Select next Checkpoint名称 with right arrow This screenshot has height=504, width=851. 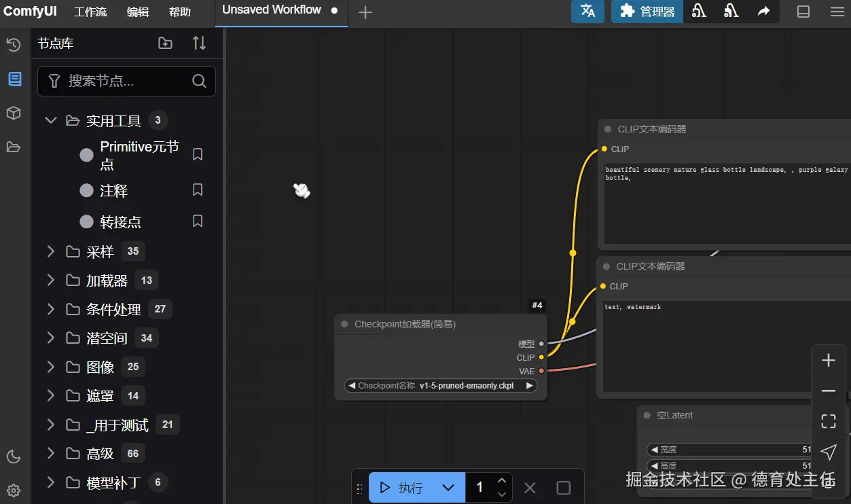click(x=530, y=385)
